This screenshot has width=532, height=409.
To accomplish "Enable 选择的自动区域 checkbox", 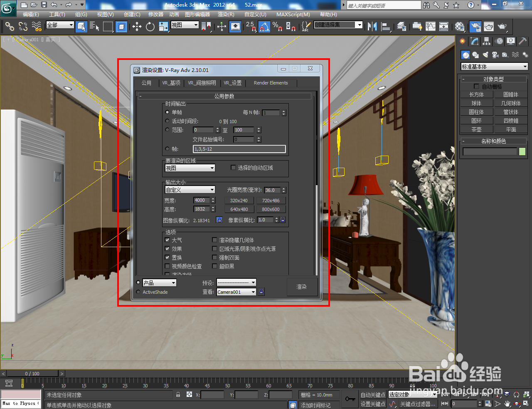I will tap(233, 168).
